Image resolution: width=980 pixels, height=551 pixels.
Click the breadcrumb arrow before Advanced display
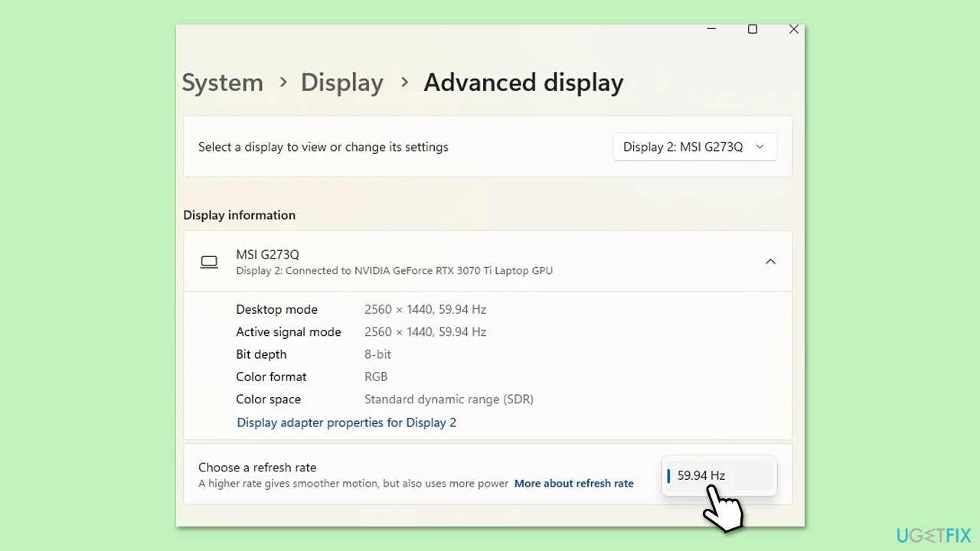click(x=404, y=82)
